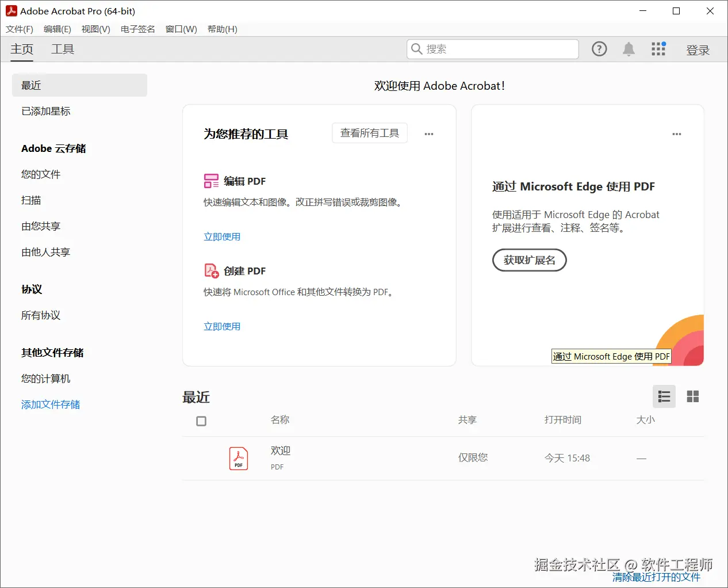Click the Create PDF tool icon
Viewport: 728px width, 588px height.
(211, 271)
